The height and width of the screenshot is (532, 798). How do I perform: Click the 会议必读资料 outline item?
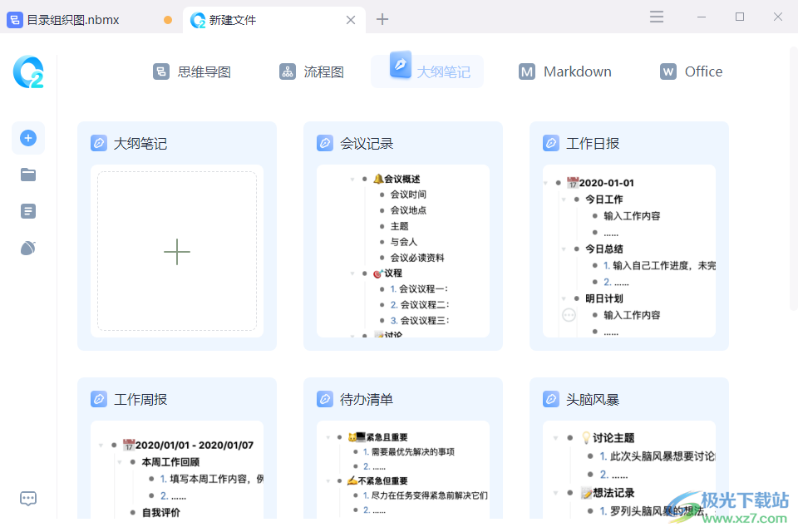point(416,258)
